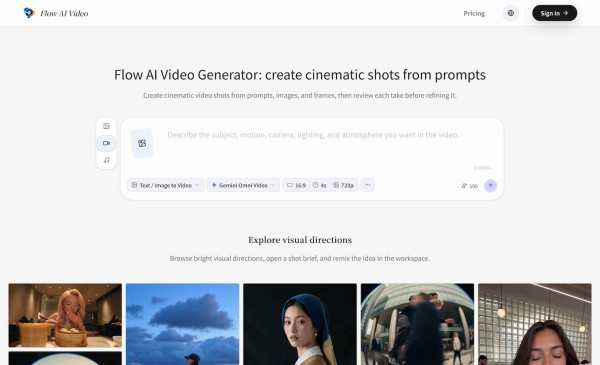Image resolution: width=600 pixels, height=365 pixels.
Task: Open the blue cloudy sky thumbnail
Action: coord(183,324)
